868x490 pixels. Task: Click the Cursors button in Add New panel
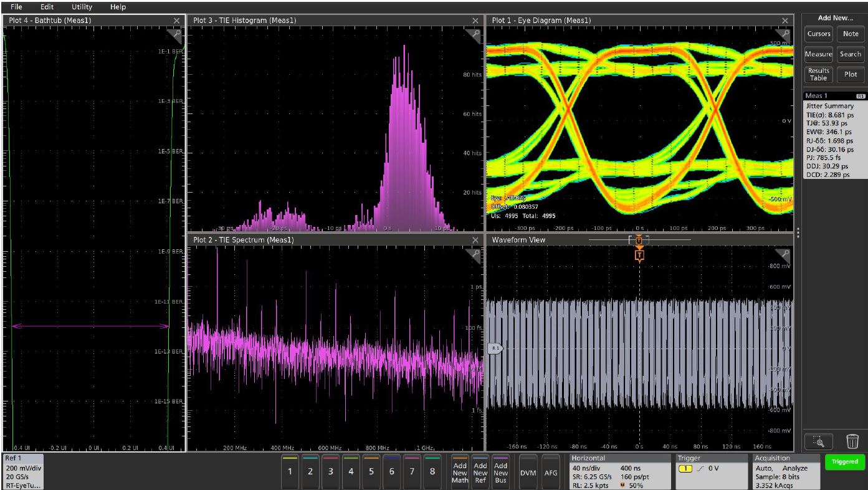coord(818,34)
